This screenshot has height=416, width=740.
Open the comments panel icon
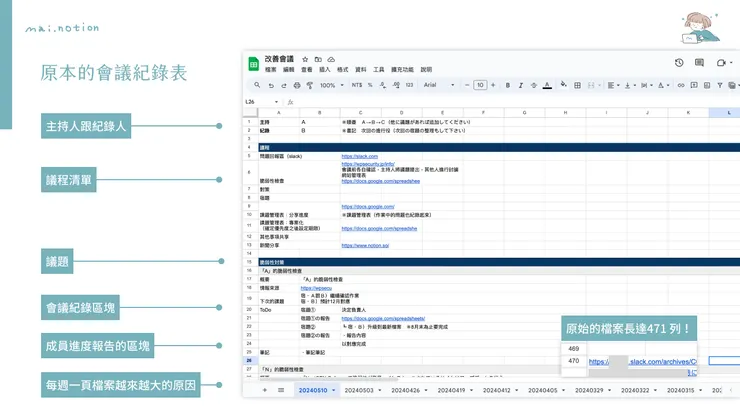tap(699, 62)
